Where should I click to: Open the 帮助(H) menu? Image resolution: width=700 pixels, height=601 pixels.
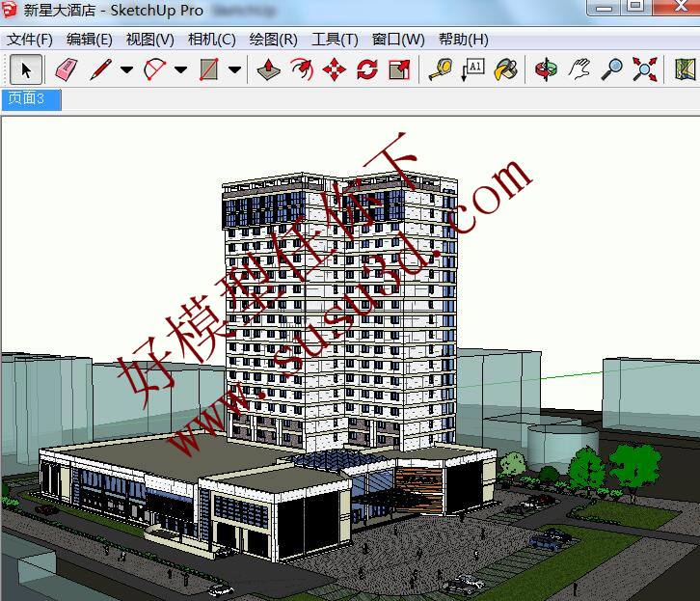coord(464,40)
